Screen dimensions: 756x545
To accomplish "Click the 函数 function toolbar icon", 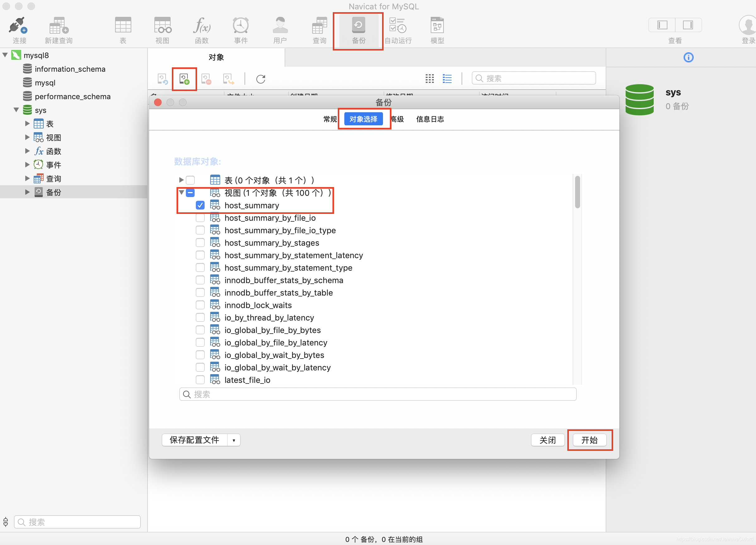I will click(202, 26).
